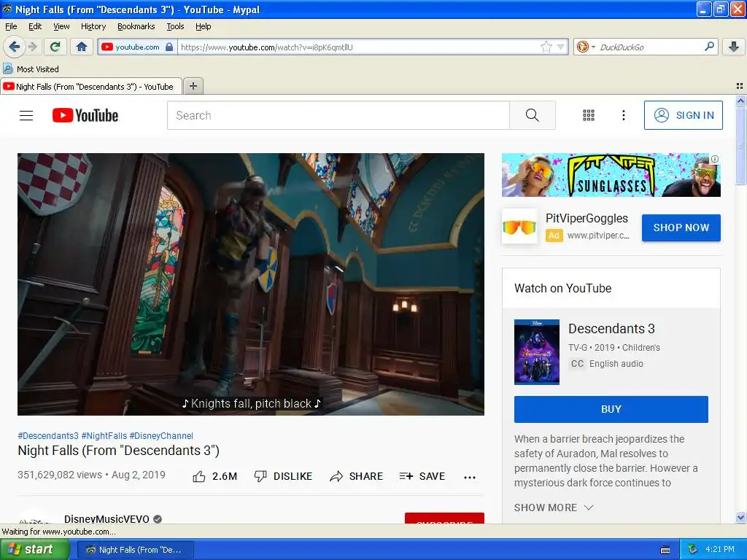Click the #Descendants3 hashtag link
This screenshot has width=747, height=560.
click(48, 436)
